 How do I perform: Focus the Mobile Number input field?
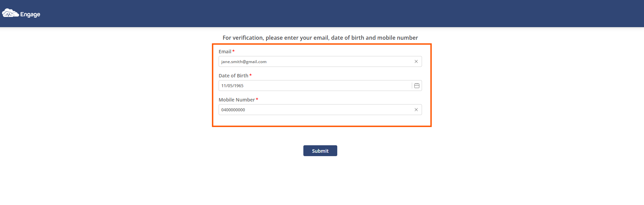pyautogui.click(x=320, y=110)
